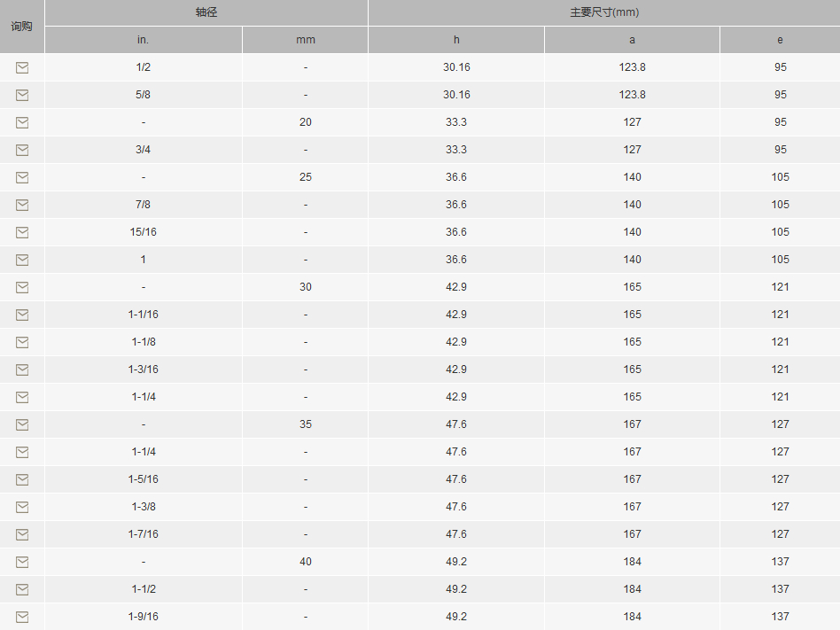Click inquiry envelope for 1-1/16 inch row
The image size is (840, 630).
(x=22, y=315)
